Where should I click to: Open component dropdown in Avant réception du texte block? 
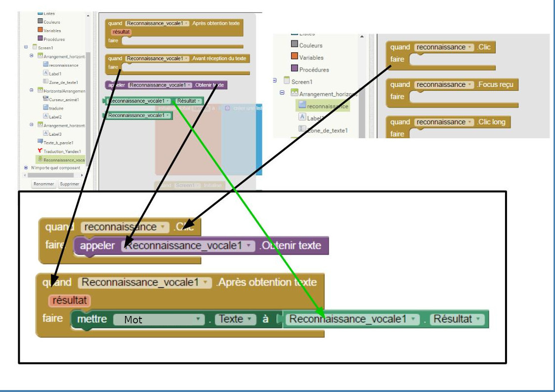click(186, 59)
